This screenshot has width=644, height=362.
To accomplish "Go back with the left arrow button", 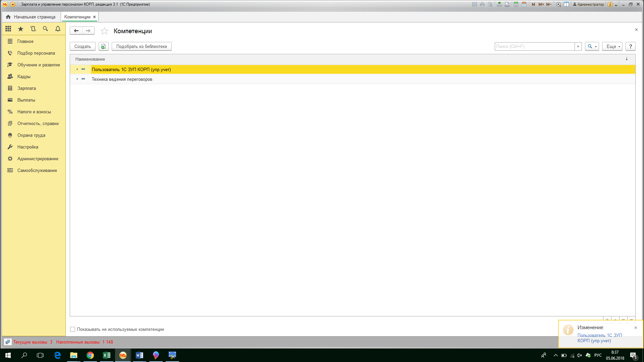I will [x=76, y=31].
